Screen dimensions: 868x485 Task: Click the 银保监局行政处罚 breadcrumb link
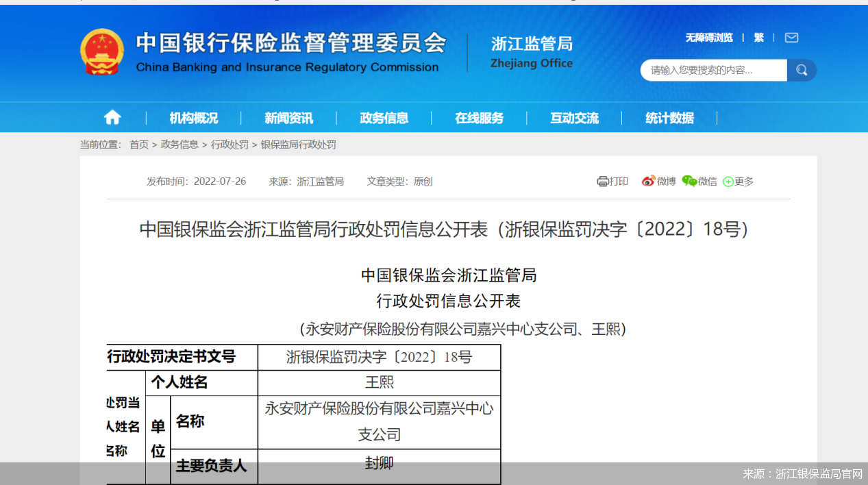pyautogui.click(x=299, y=145)
